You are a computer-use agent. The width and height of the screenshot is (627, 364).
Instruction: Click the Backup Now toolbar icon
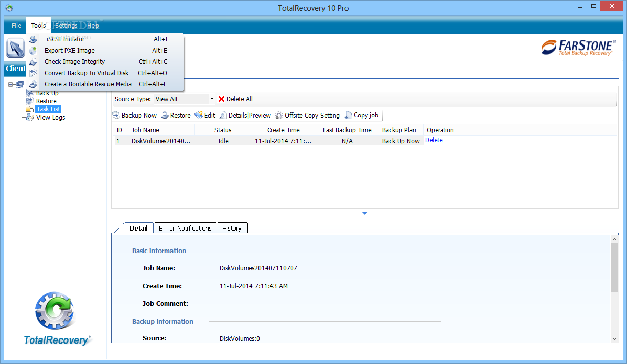point(116,116)
